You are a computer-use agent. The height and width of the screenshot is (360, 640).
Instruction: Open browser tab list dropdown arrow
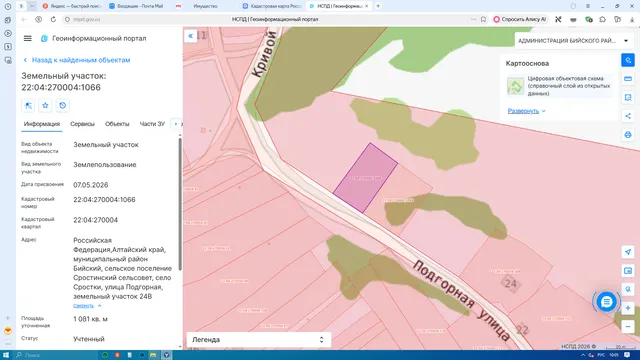click(x=32, y=6)
